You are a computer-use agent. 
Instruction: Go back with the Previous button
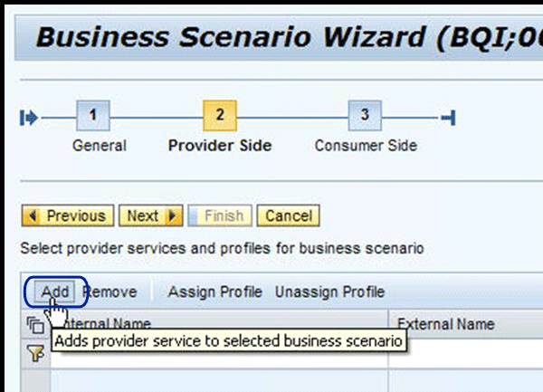(68, 216)
